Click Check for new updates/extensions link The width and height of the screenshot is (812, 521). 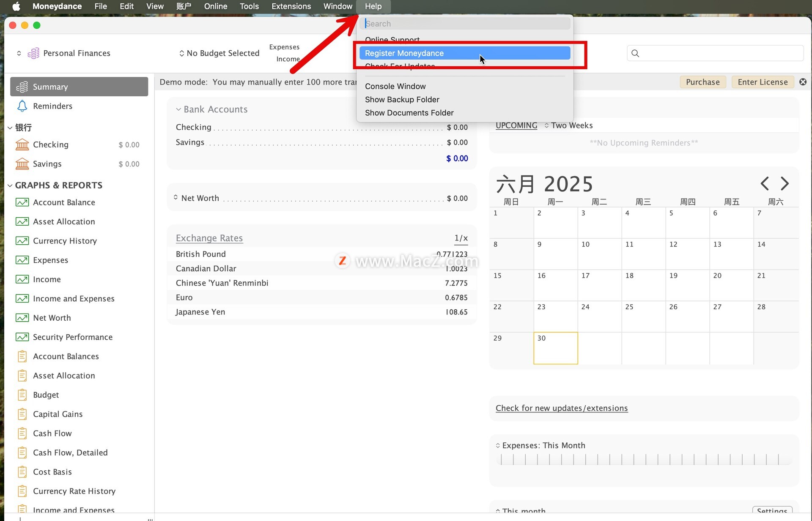tap(562, 408)
